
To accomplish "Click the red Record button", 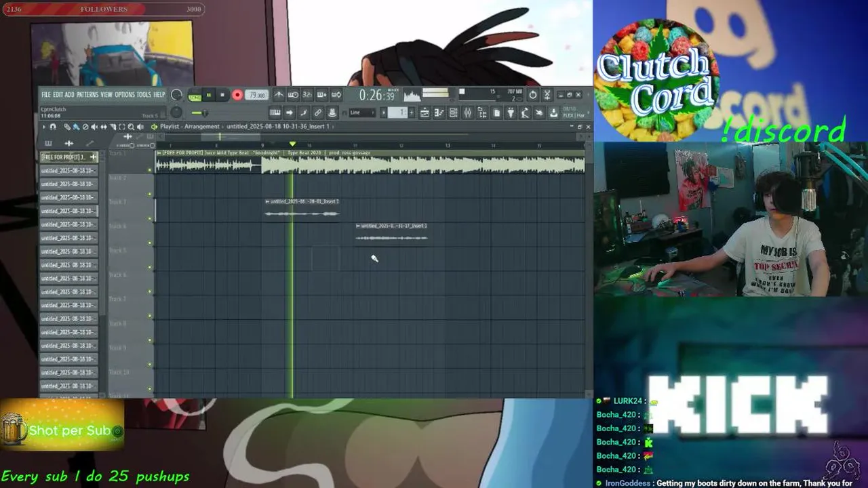I will pyautogui.click(x=237, y=95).
